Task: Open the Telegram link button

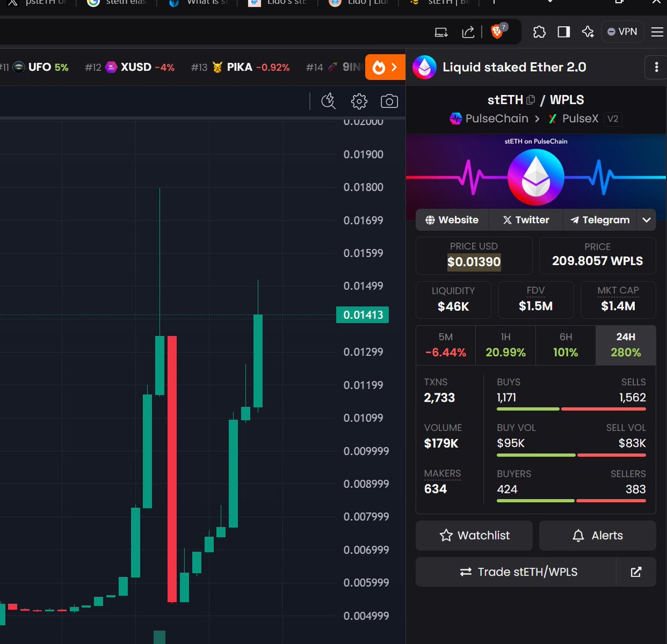Action: tap(600, 220)
